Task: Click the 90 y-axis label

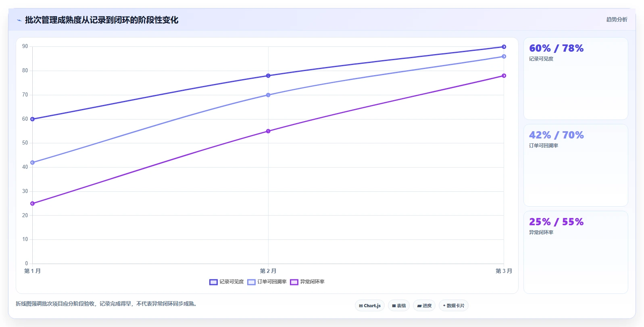Action: click(25, 46)
